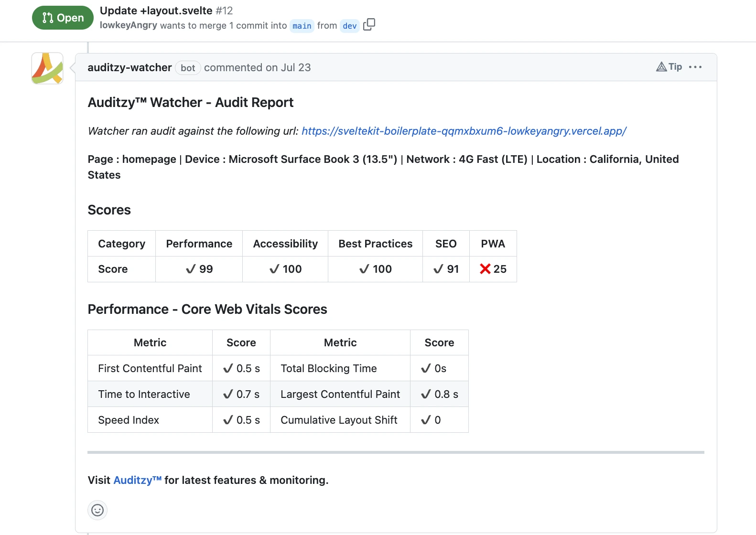The width and height of the screenshot is (756, 535).
Task: Click the First Contentful Paint row label
Action: click(x=150, y=368)
